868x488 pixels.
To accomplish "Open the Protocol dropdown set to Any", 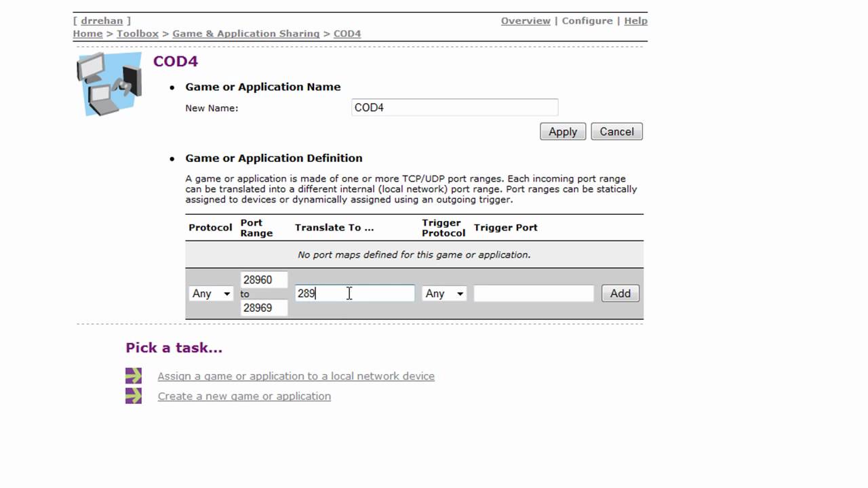I will [211, 293].
